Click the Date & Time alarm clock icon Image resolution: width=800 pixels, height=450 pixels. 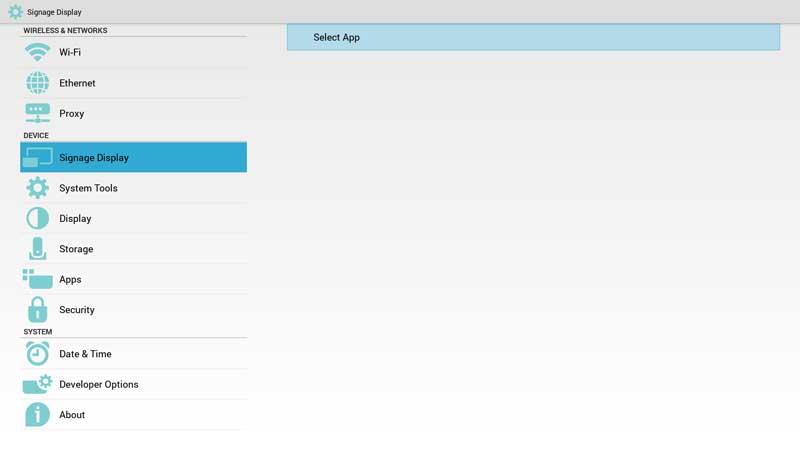(x=37, y=354)
